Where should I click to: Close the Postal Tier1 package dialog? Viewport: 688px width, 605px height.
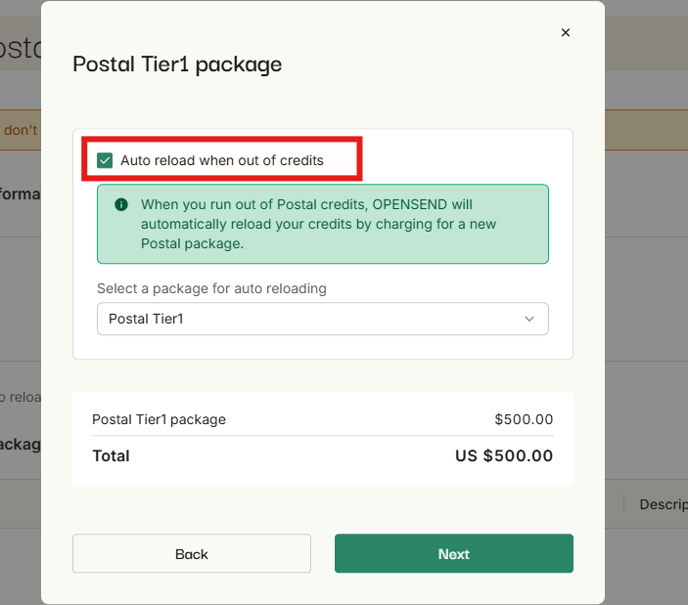coord(565,33)
